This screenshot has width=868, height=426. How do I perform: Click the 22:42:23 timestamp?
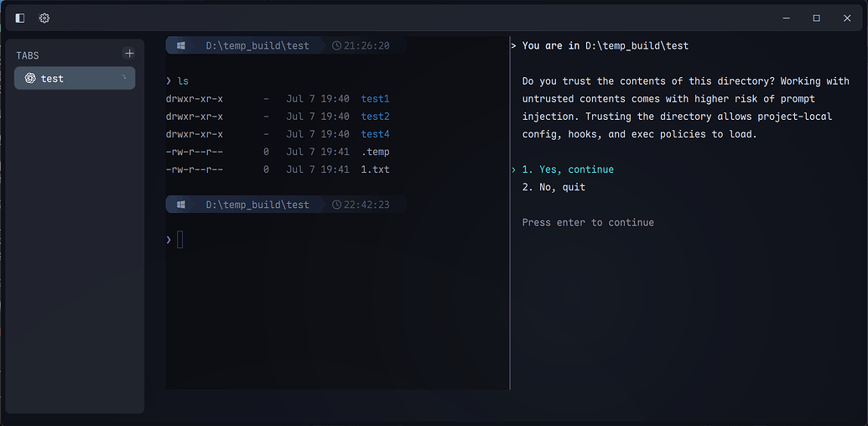(366, 205)
